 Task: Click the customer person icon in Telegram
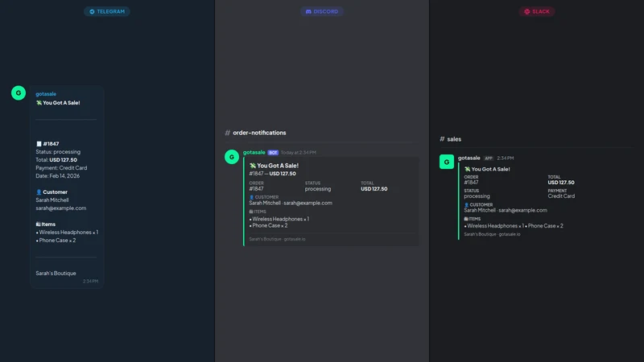39,192
